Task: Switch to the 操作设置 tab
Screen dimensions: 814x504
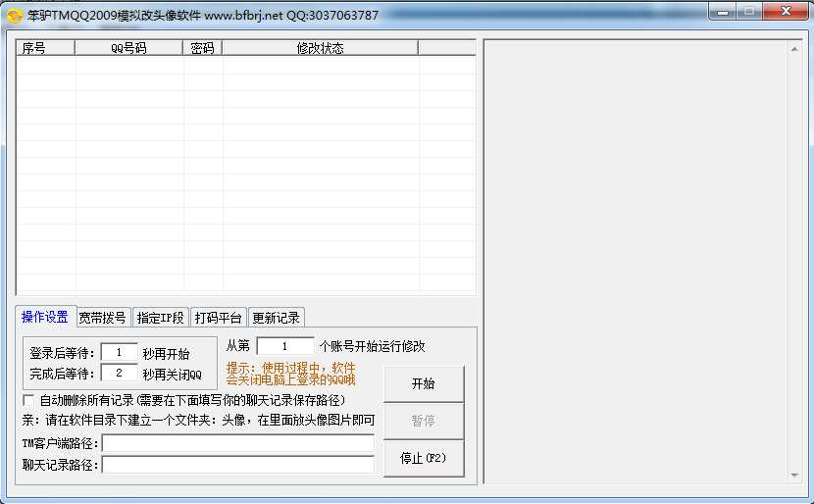Action: point(45,317)
